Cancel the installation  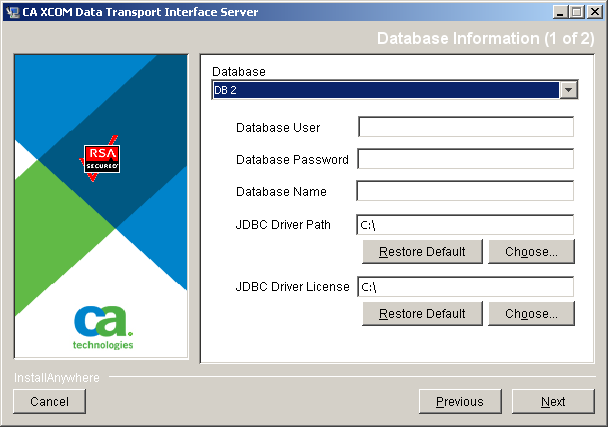pyautogui.click(x=50, y=401)
